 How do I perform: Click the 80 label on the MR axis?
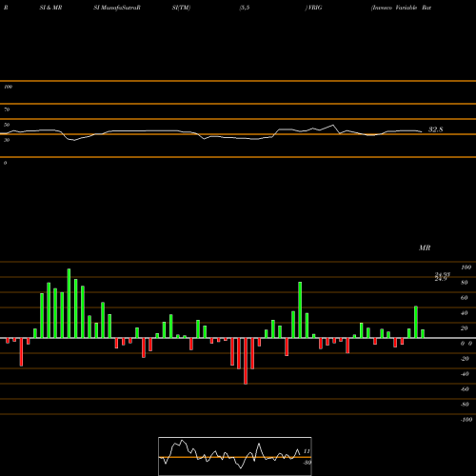(x=465, y=283)
